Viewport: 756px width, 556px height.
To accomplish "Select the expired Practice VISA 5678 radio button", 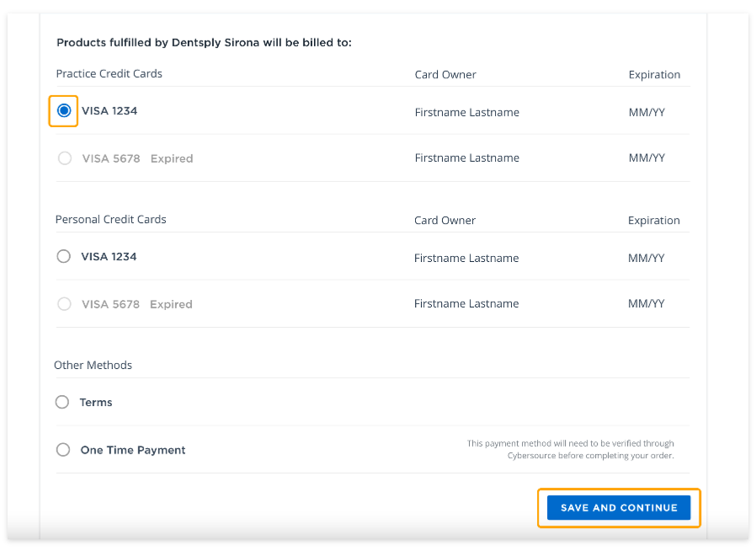I will (65, 158).
